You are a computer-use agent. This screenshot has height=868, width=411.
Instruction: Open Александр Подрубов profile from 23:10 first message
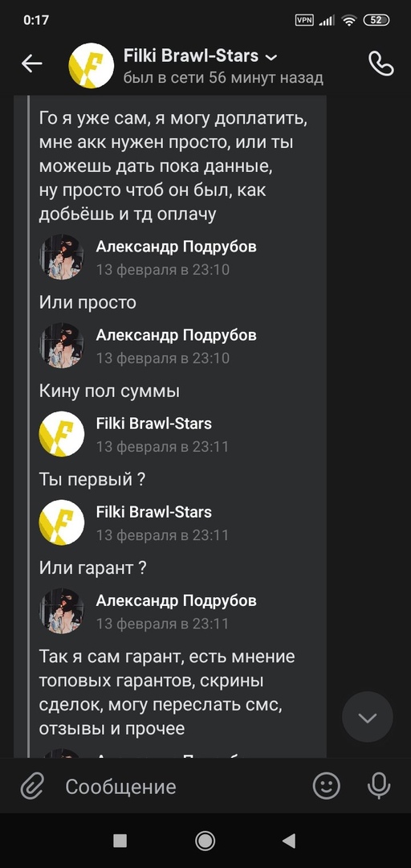(x=176, y=247)
